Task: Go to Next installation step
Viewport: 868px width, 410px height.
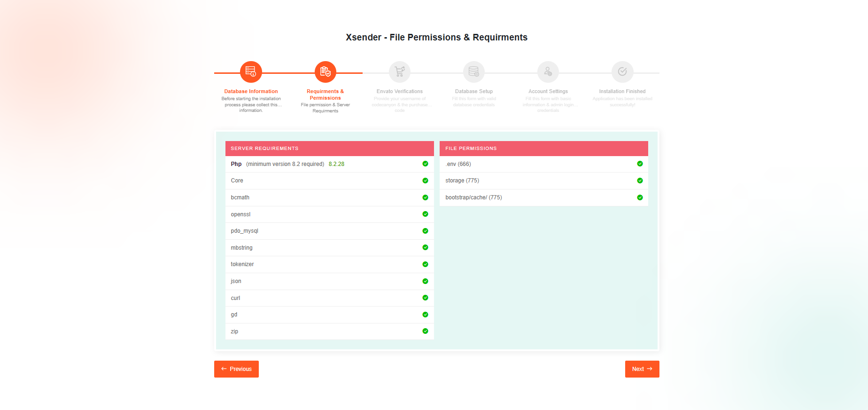Action: [642, 369]
